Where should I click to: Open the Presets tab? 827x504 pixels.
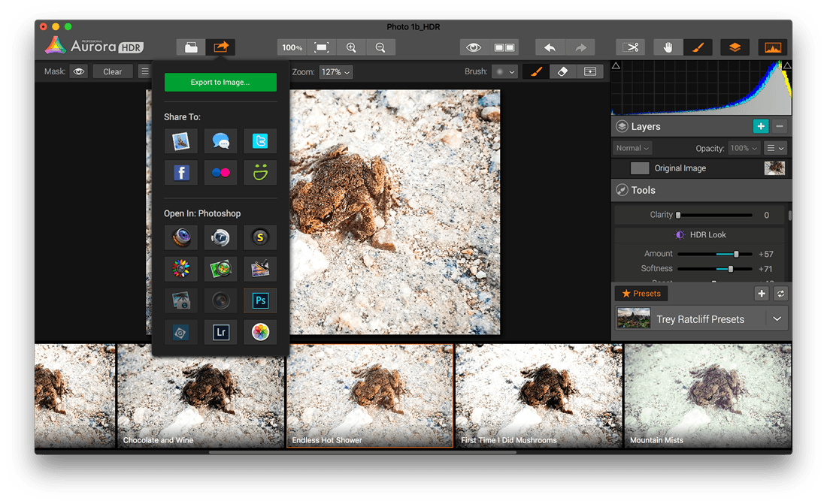point(641,294)
